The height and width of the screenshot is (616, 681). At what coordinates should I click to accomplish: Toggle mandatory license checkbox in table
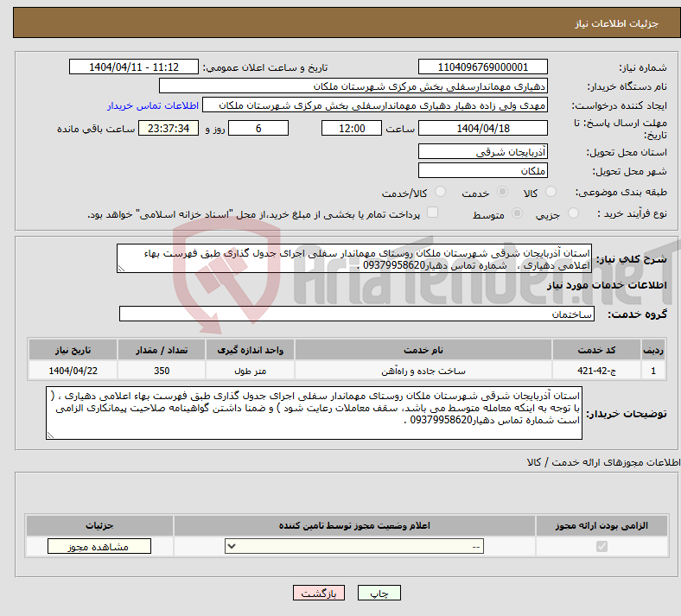(601, 547)
